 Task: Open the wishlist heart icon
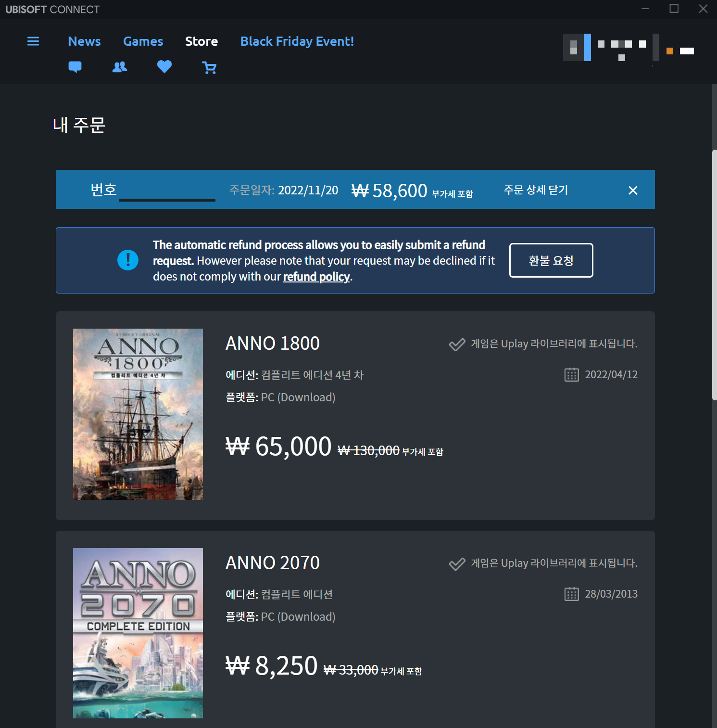click(164, 66)
